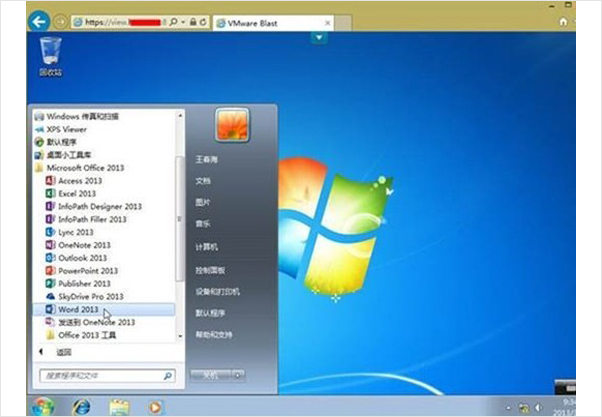Open the shutdown options arrow
The width and height of the screenshot is (602, 417).
coord(238,375)
